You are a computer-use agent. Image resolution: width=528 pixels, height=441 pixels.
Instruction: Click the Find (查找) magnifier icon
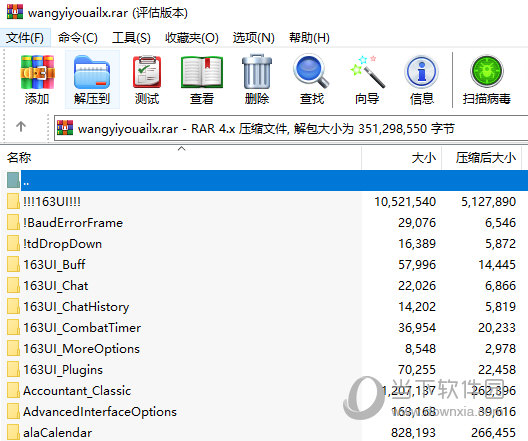(311, 71)
